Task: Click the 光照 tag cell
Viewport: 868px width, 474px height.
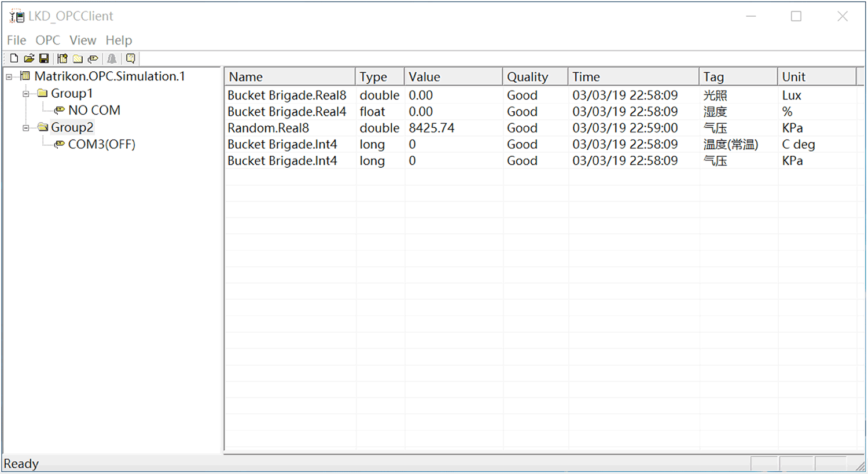Action: (x=715, y=95)
